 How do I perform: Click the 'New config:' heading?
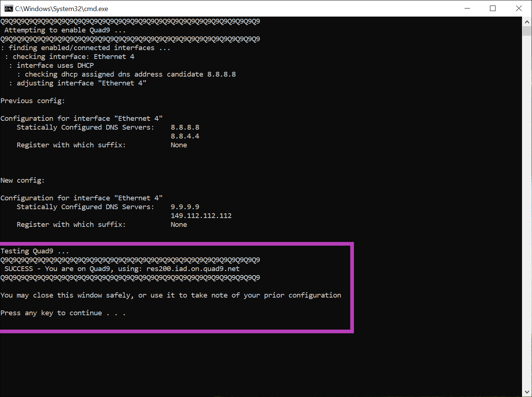(x=22, y=180)
